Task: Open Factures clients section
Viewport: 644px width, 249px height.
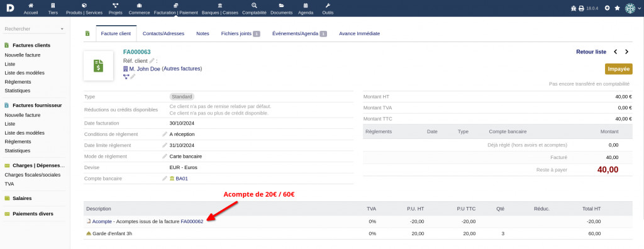Action: click(31, 45)
